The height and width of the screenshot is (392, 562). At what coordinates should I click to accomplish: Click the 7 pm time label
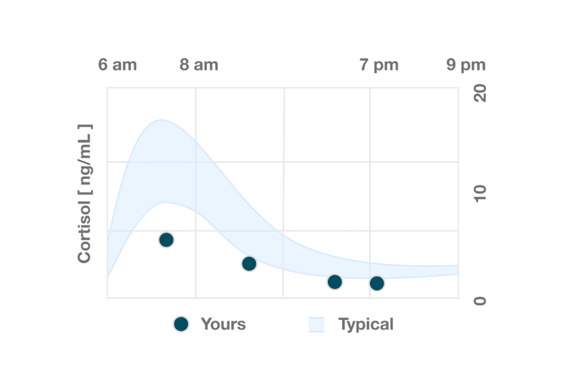379,65
